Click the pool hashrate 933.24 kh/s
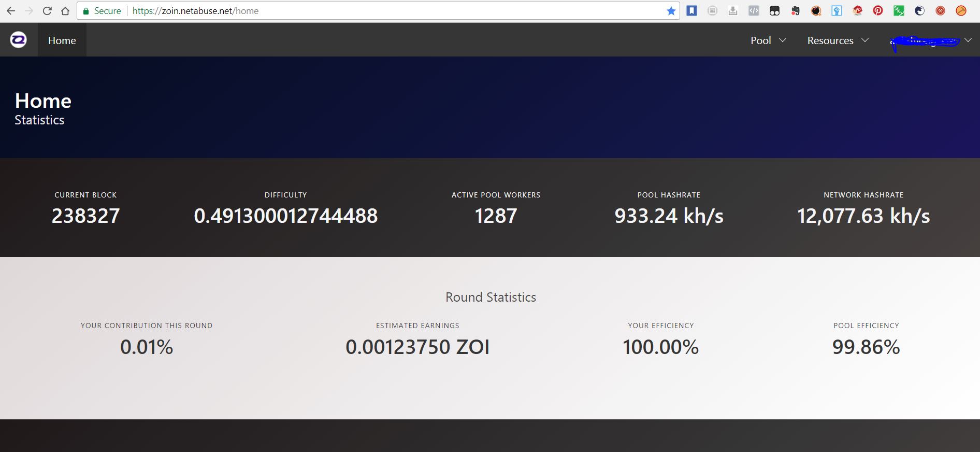This screenshot has width=980, height=452. 669,216
